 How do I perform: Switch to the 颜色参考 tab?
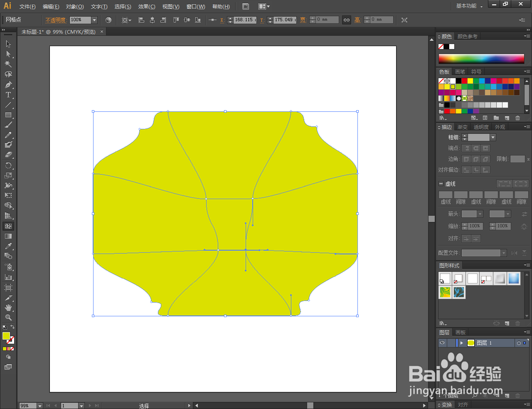tap(467, 37)
